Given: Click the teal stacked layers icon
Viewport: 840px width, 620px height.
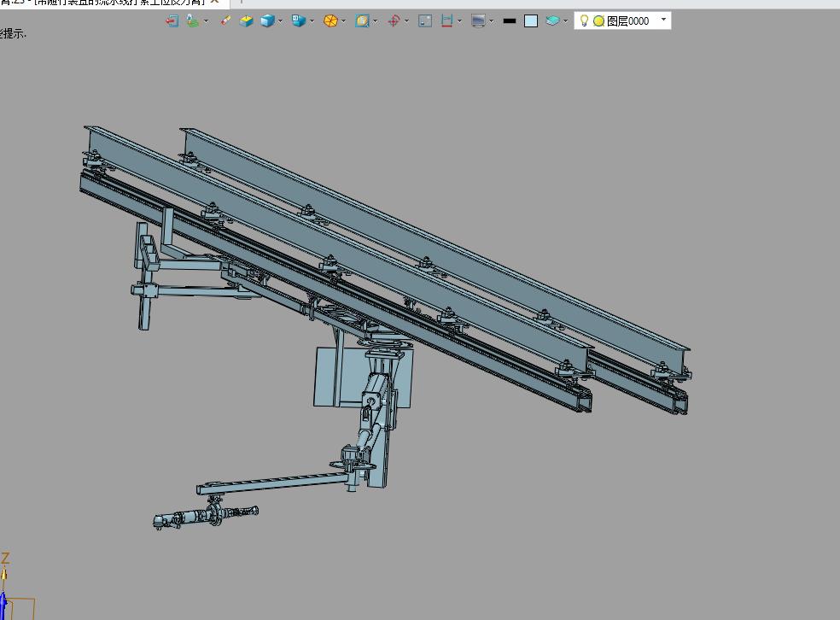Looking at the screenshot, I should click(551, 20).
